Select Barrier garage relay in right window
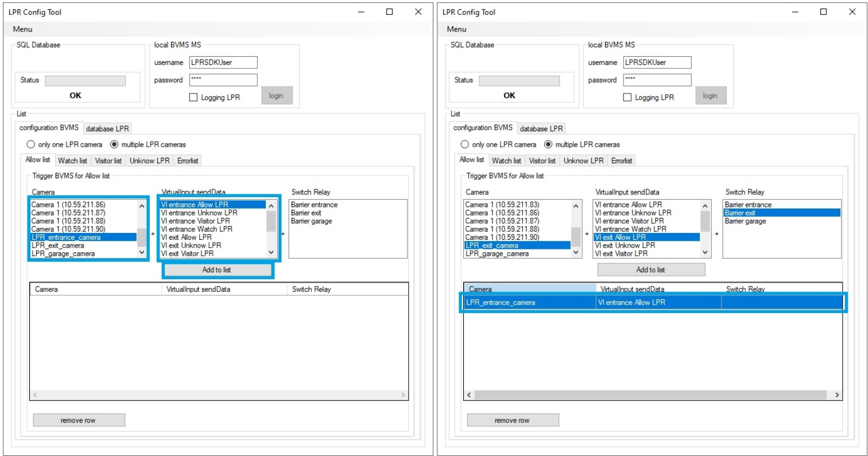Screen dimensions: 868x456 click(x=745, y=221)
